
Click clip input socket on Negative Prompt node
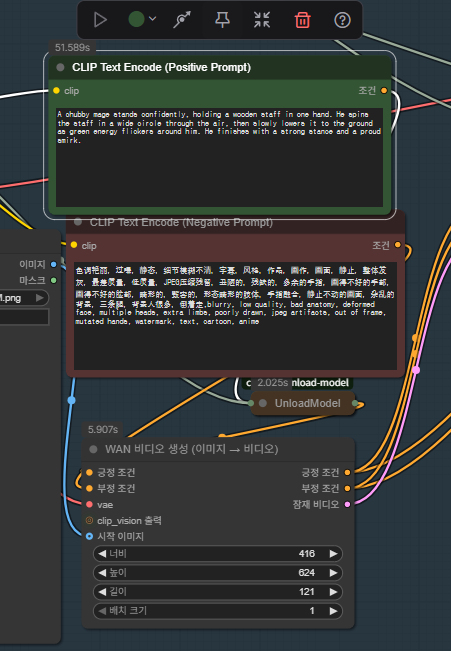[x=74, y=245]
